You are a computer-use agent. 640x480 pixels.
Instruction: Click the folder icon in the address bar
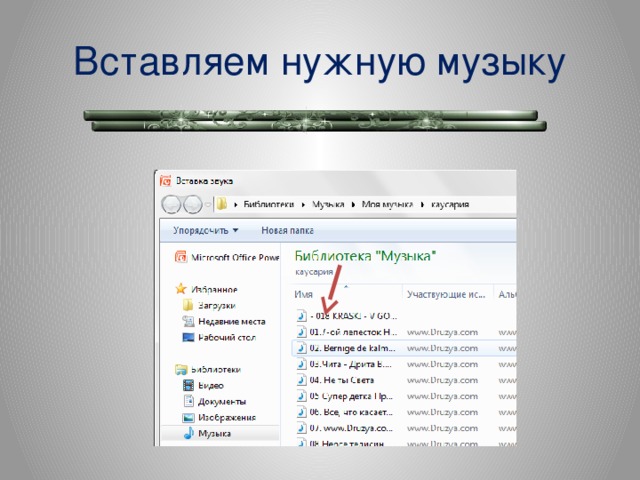point(221,204)
